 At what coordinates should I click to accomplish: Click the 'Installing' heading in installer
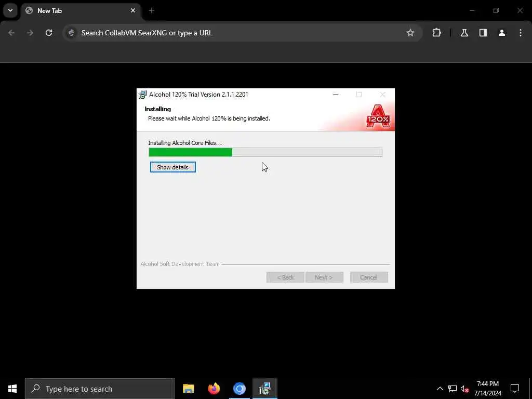click(x=158, y=109)
